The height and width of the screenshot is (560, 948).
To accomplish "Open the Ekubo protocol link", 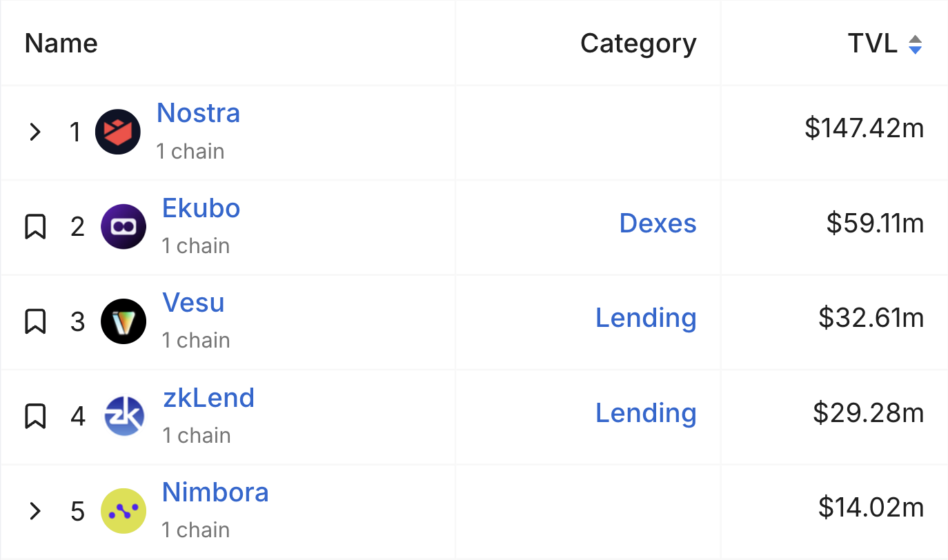I will coord(201,208).
